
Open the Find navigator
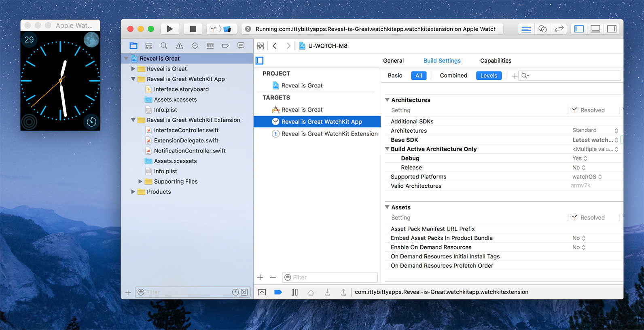pyautogui.click(x=164, y=46)
